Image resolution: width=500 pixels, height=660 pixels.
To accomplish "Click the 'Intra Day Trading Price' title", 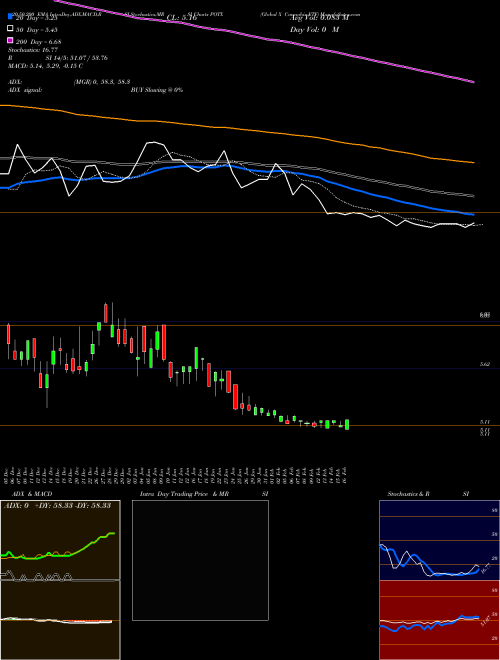I will pyautogui.click(x=175, y=494).
